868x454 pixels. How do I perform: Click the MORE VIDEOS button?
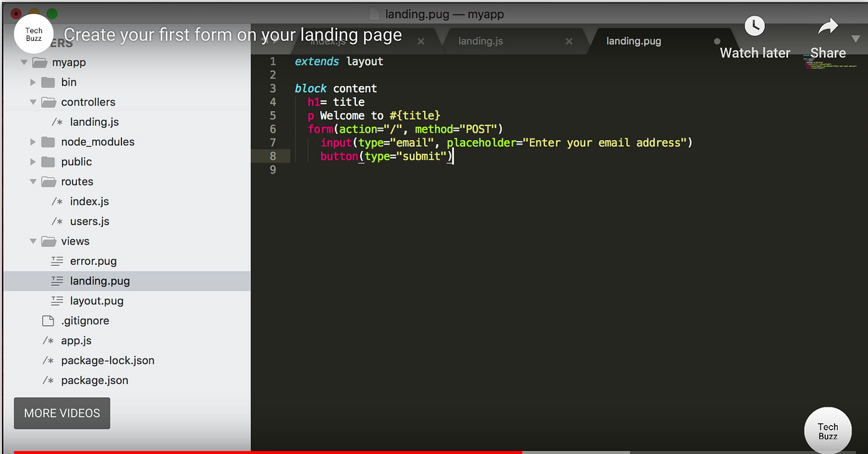pos(61,413)
